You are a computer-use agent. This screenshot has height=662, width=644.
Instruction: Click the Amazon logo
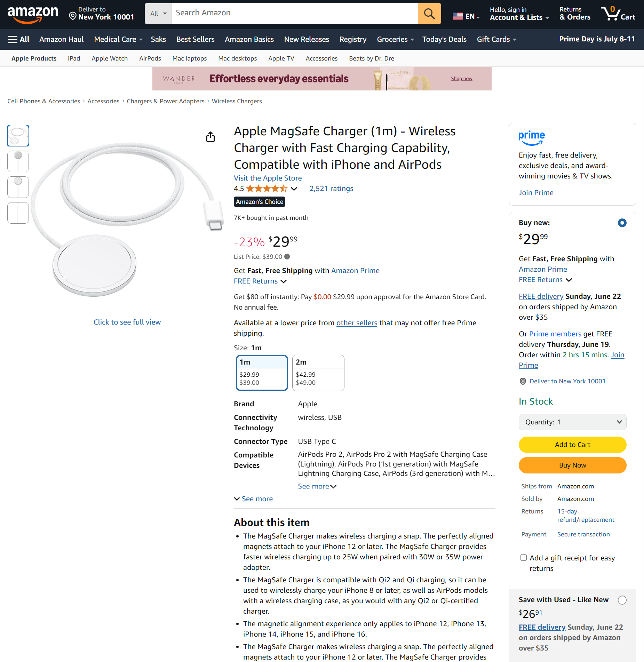33,14
